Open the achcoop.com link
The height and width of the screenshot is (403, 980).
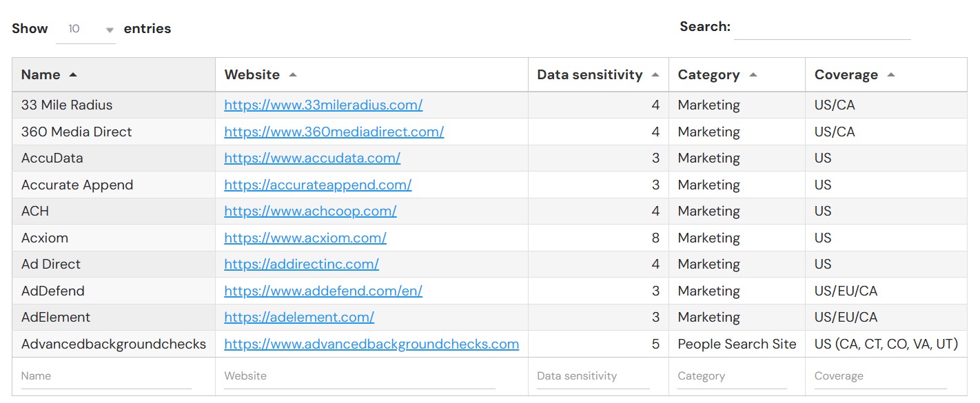(310, 211)
